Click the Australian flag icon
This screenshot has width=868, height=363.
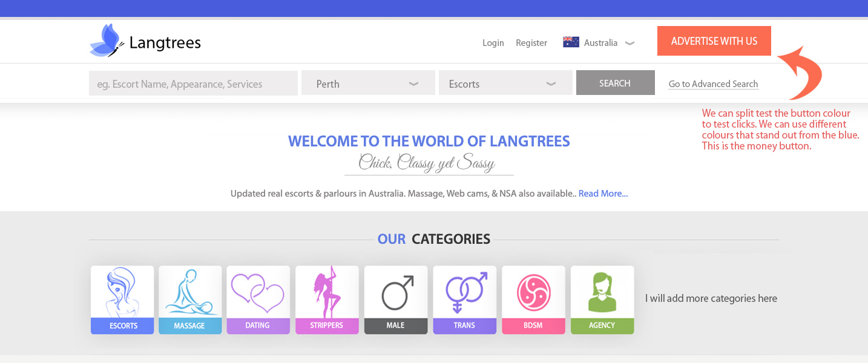point(571,42)
